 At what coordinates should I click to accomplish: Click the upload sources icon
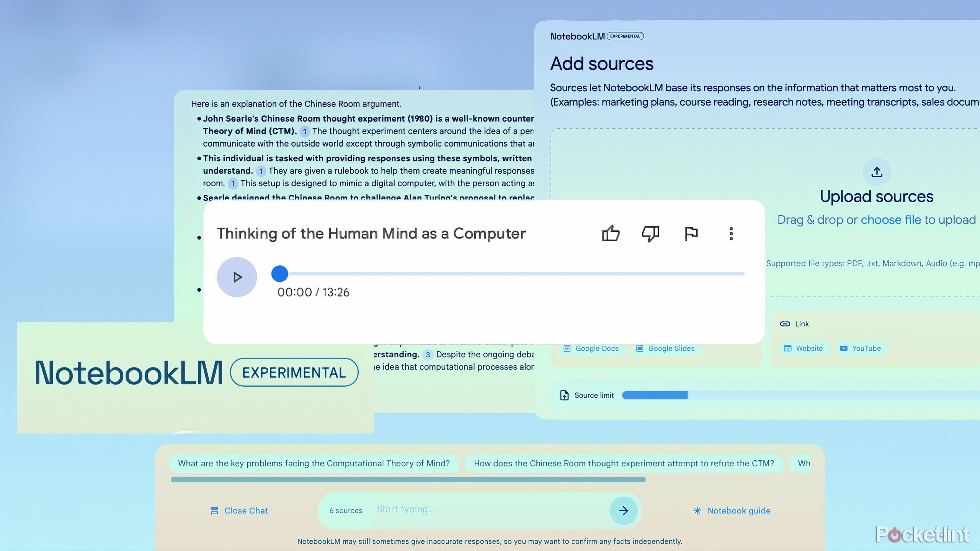click(x=875, y=171)
